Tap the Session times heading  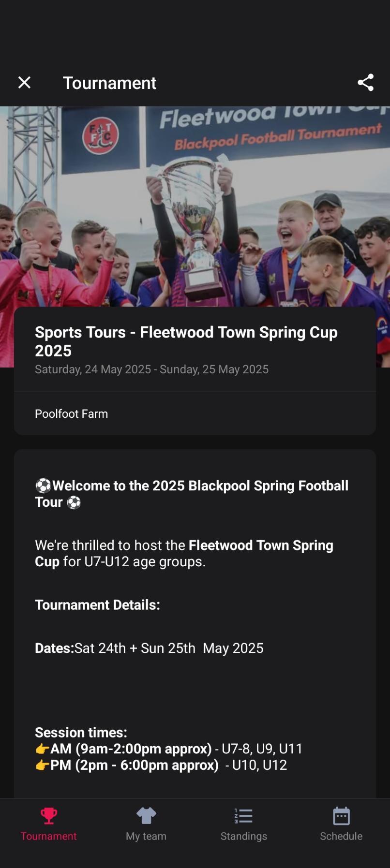click(x=81, y=733)
